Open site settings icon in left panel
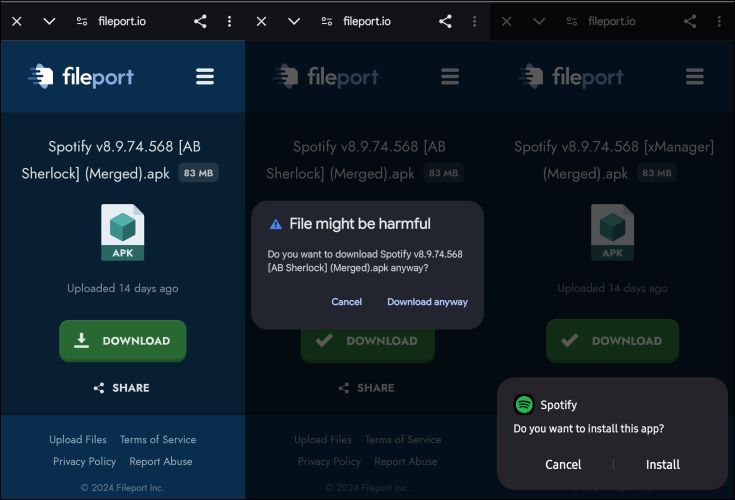The image size is (735, 500). point(82,22)
